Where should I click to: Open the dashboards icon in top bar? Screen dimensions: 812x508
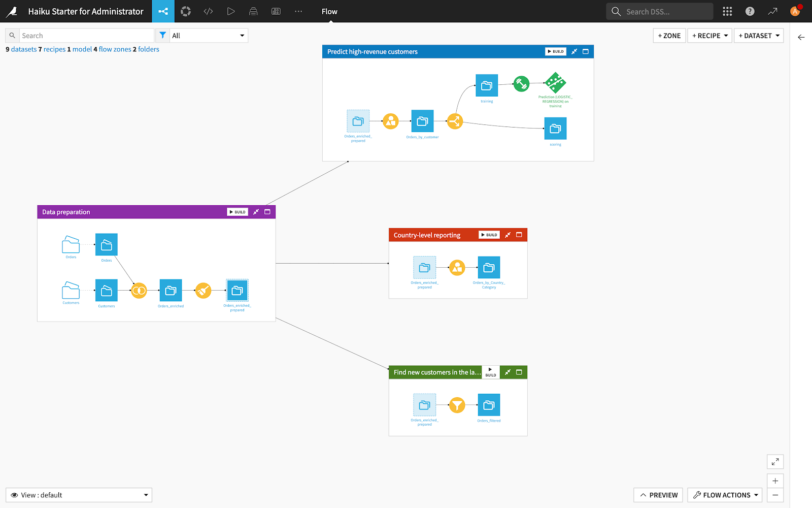[x=276, y=11]
